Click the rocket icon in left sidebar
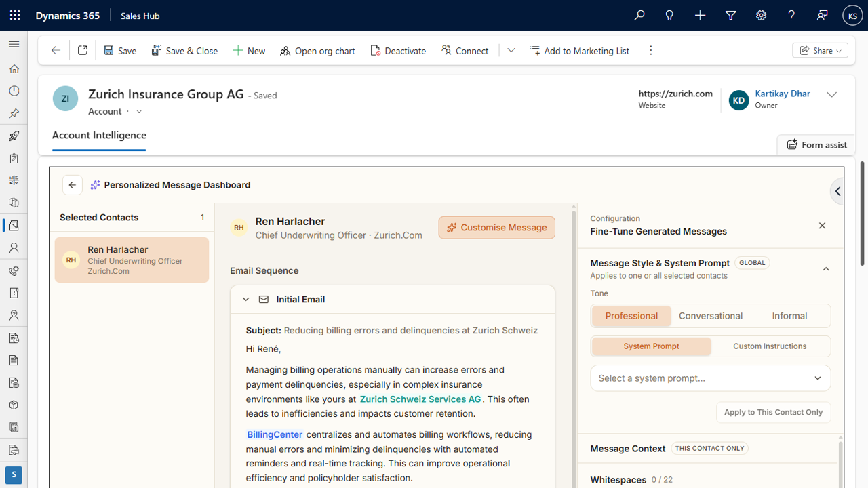868x488 pixels. pos(14,136)
